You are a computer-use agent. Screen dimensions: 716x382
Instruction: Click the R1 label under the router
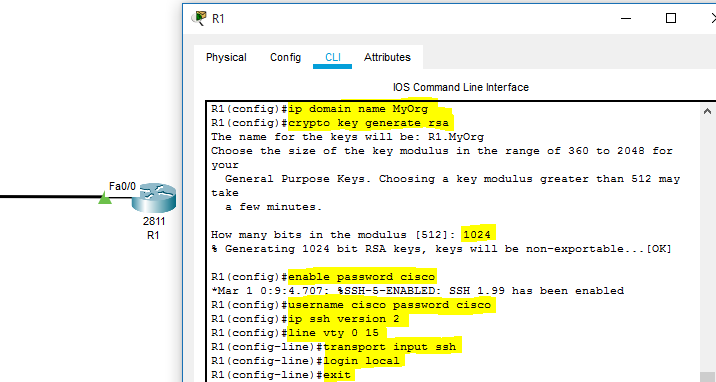point(153,235)
